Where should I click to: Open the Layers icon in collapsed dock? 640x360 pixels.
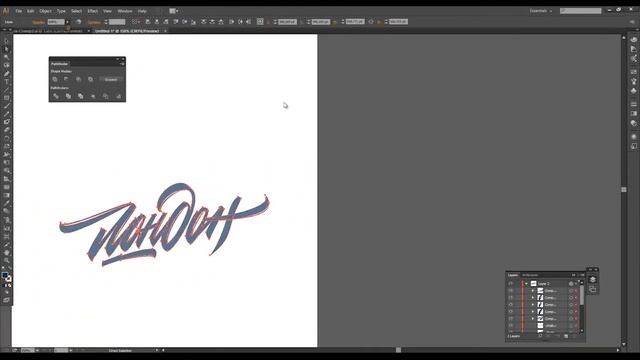[593, 280]
